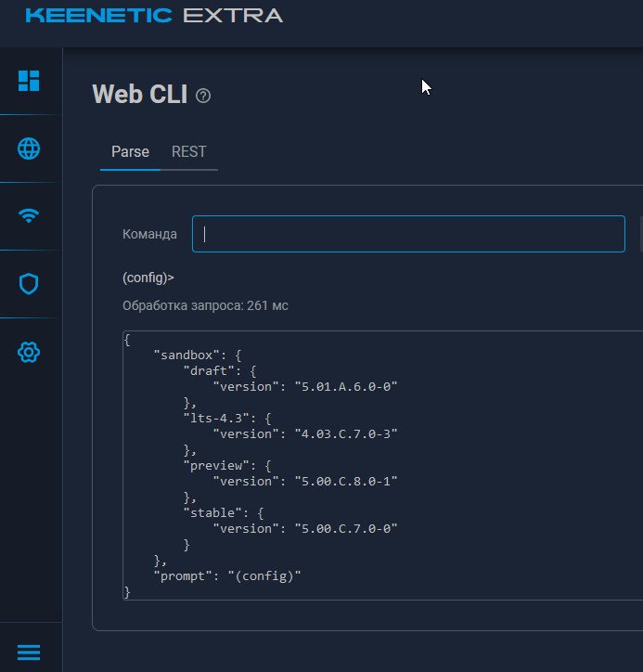643x672 pixels.
Task: Click the preview version 5.00.C.8.0-1 value
Action: coord(345,481)
